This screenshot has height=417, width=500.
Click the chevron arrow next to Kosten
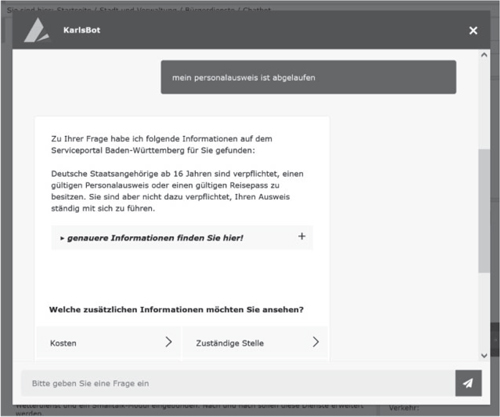coord(169,342)
